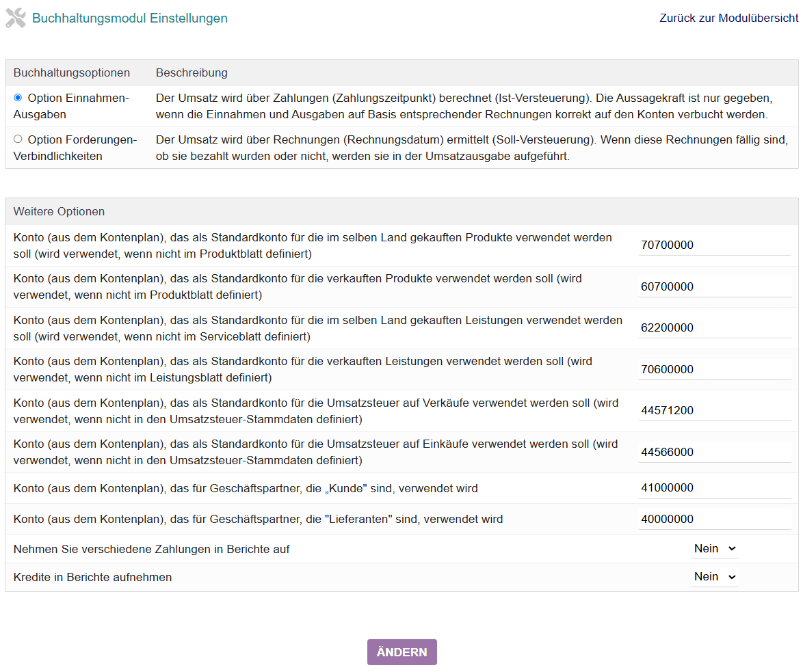
Task: Open the 'verschiedene Zahlungen in Berichte' dropdown
Action: click(x=714, y=548)
